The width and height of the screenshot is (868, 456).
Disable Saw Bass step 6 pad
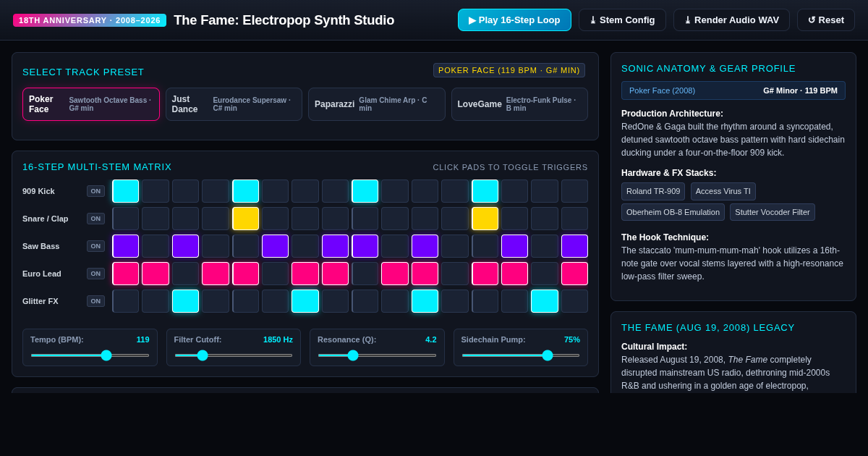[x=275, y=246]
